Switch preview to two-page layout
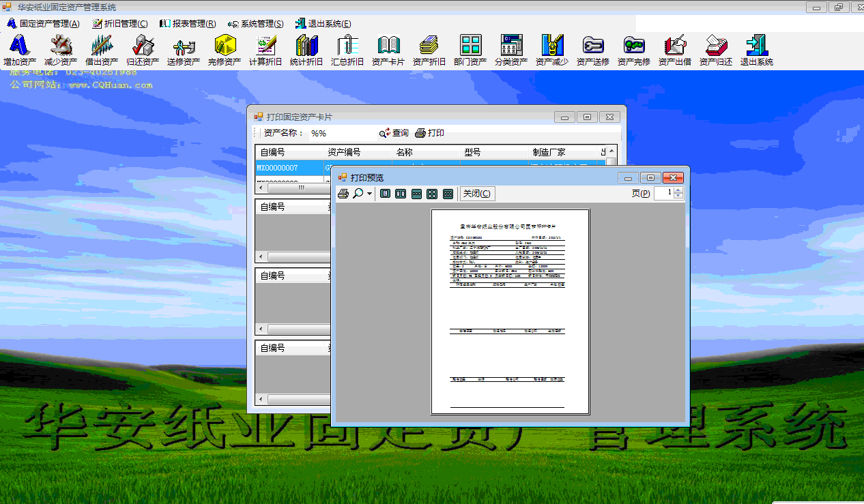The image size is (864, 504). [401, 194]
